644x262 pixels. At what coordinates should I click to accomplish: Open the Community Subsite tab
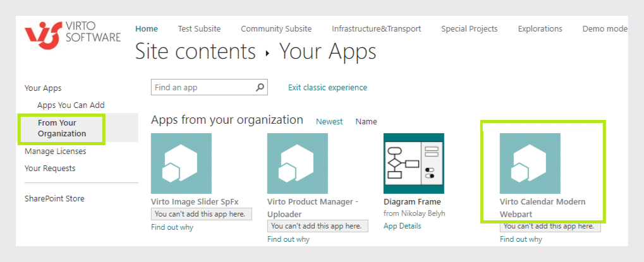(x=276, y=28)
